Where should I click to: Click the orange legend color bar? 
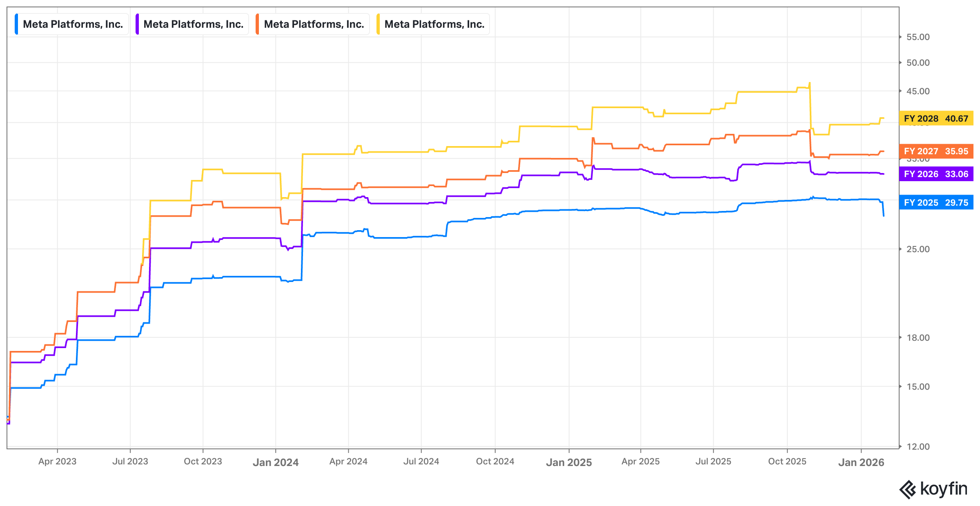point(257,24)
